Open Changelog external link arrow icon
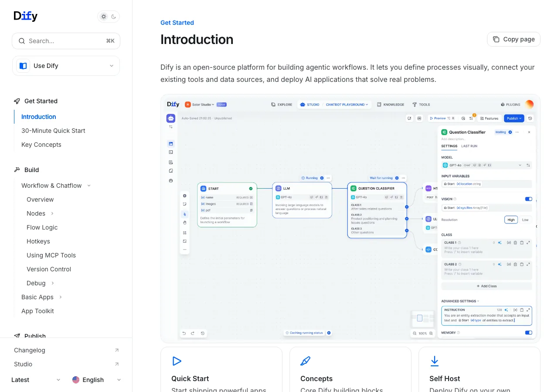Screen dimensions: 558x392 point(117,350)
